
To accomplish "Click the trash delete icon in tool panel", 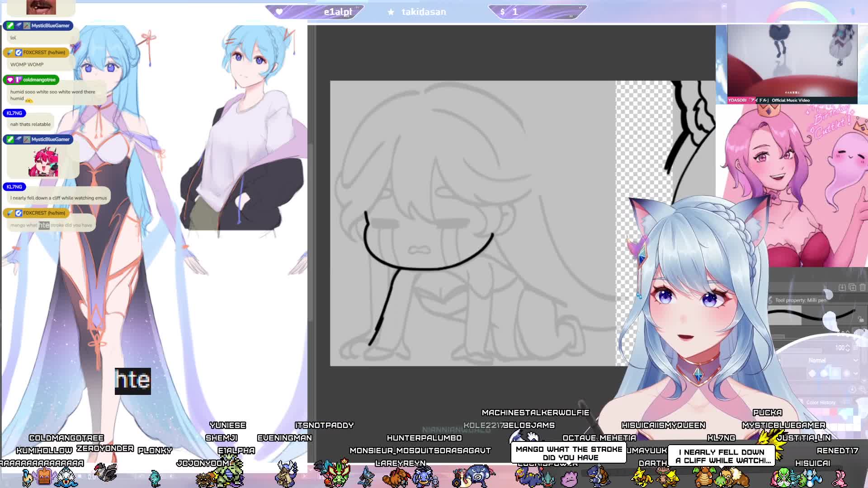I will [863, 287].
